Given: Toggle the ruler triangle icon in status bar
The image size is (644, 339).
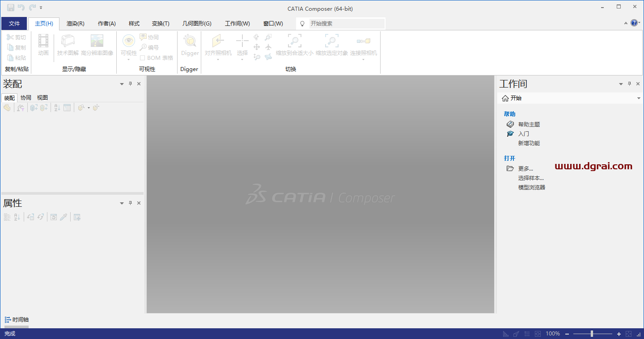Looking at the screenshot, I should (506, 334).
